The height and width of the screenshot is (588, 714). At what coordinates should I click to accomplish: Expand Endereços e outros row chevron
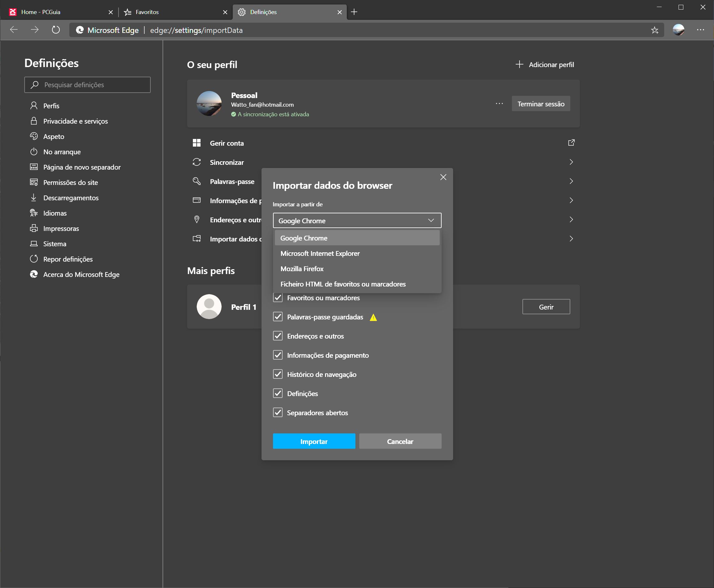(x=571, y=219)
